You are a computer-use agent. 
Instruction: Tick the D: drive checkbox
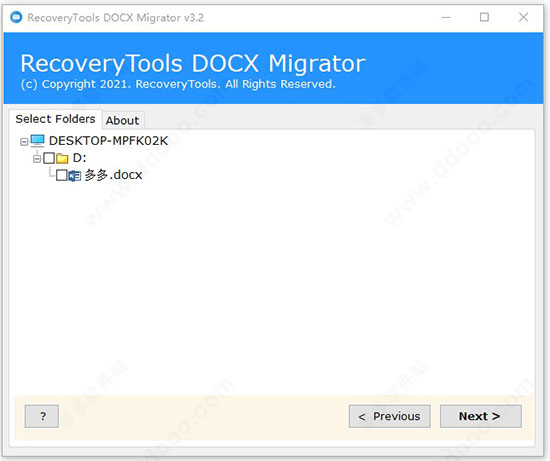pos(49,158)
